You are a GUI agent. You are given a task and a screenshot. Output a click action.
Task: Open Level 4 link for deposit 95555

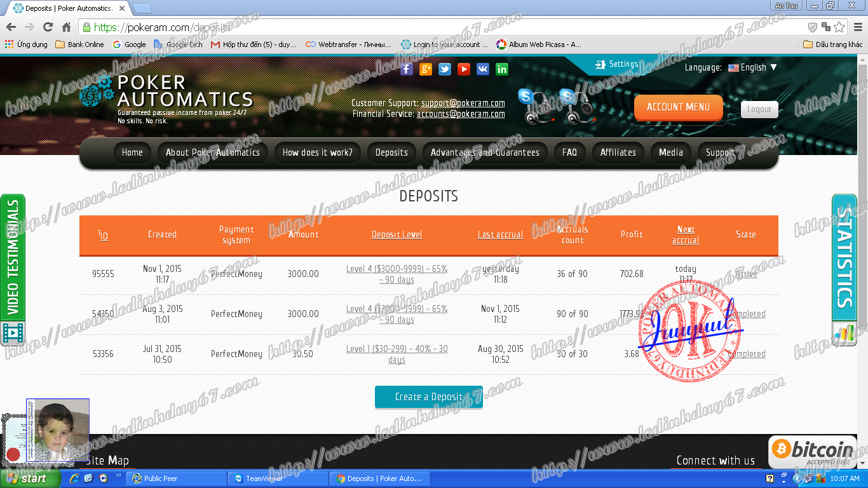pos(397,274)
